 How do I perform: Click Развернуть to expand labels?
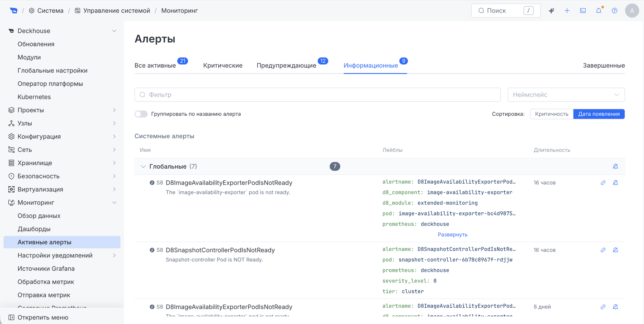(453, 235)
